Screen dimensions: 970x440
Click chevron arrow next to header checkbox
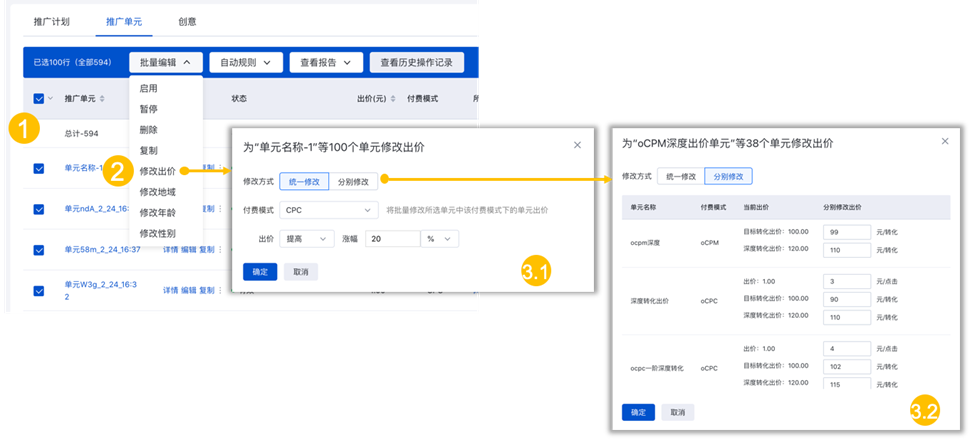pos(50,99)
